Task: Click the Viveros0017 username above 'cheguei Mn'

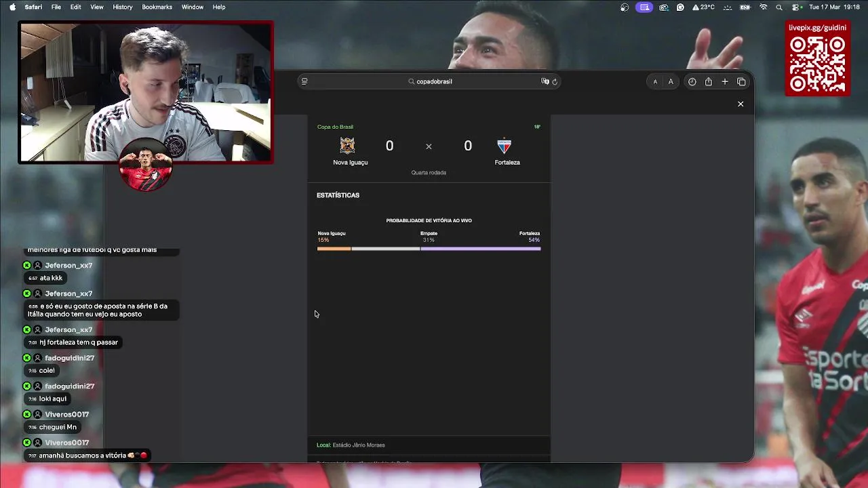Action: tap(66, 414)
